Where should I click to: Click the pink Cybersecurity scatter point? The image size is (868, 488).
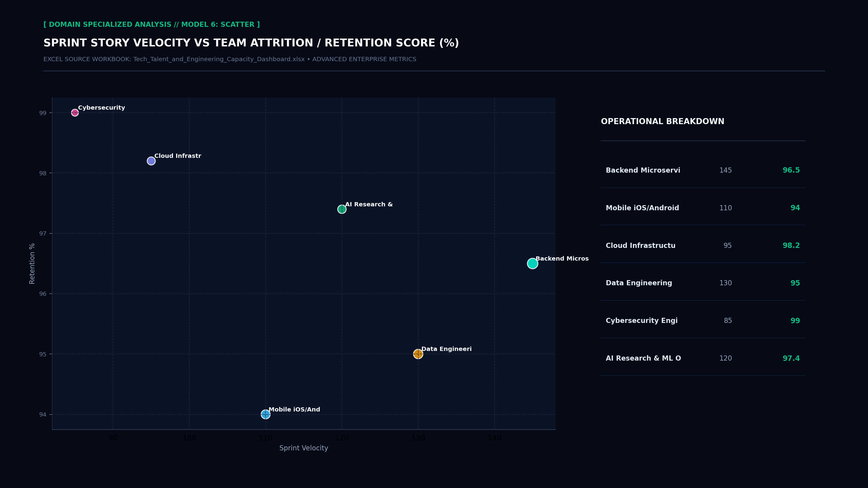pyautogui.click(x=75, y=113)
